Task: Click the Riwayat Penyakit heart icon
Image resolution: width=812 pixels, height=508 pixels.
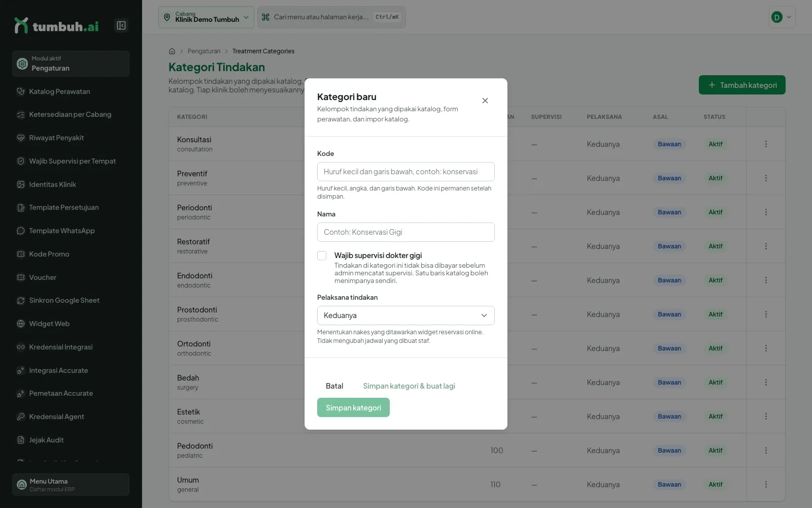Action: (21, 138)
